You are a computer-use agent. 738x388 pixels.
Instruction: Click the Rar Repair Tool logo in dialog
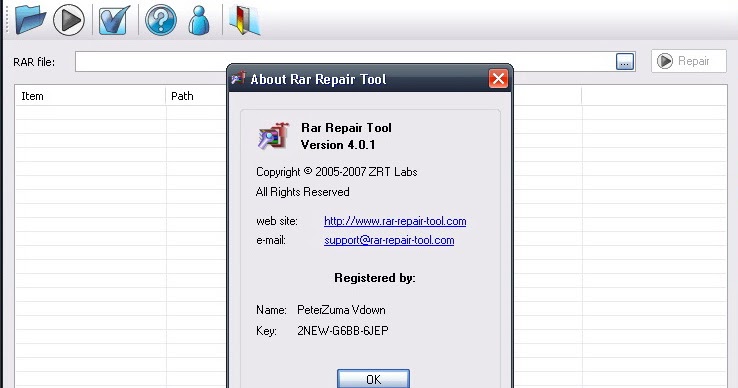pyautogui.click(x=273, y=136)
